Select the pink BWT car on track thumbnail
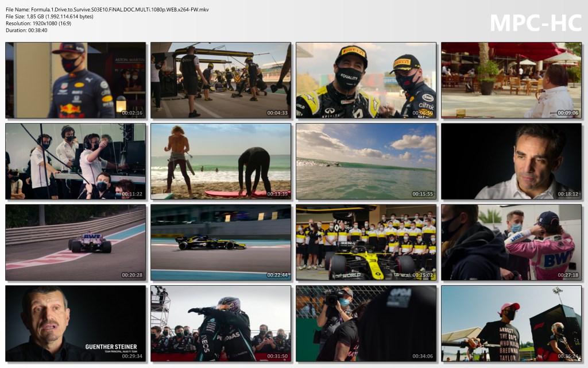 75,242
